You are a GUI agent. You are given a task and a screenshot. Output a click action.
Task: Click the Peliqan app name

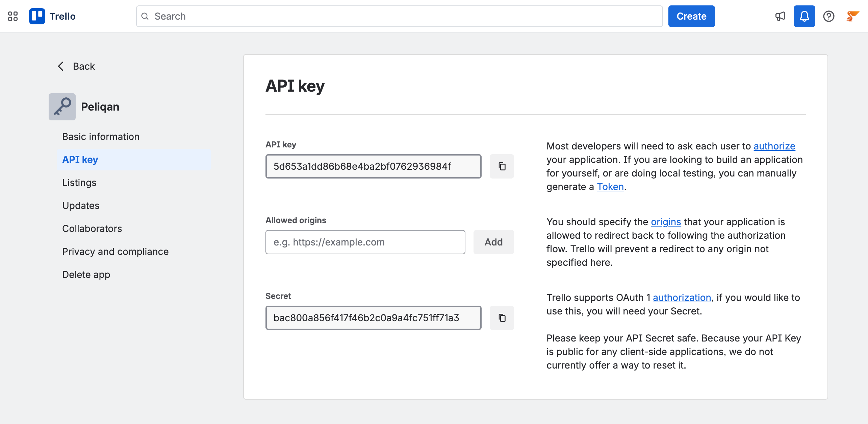tap(100, 107)
